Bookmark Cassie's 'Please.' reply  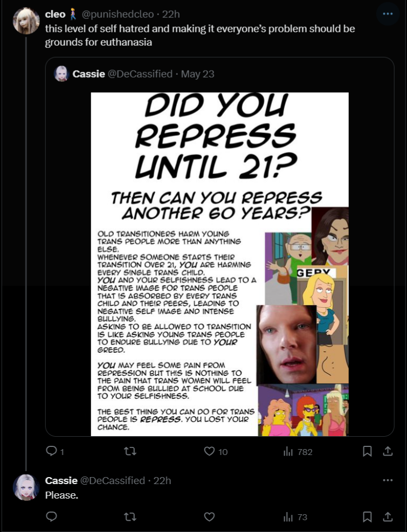click(x=367, y=517)
